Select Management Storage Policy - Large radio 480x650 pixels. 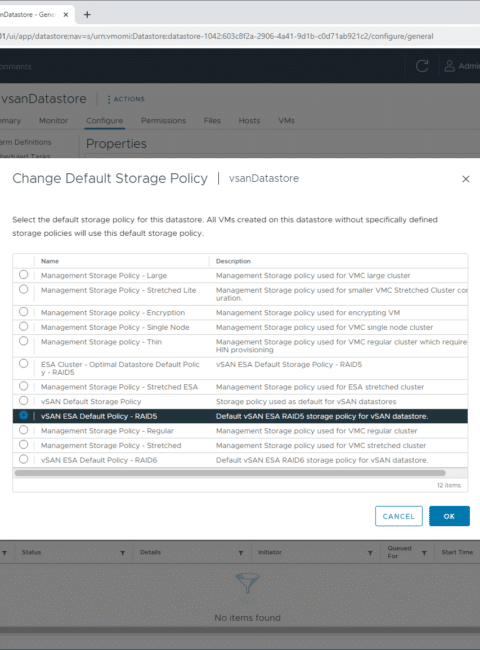point(24,274)
